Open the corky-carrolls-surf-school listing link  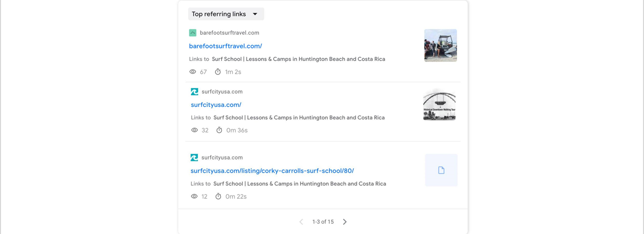[272, 171]
